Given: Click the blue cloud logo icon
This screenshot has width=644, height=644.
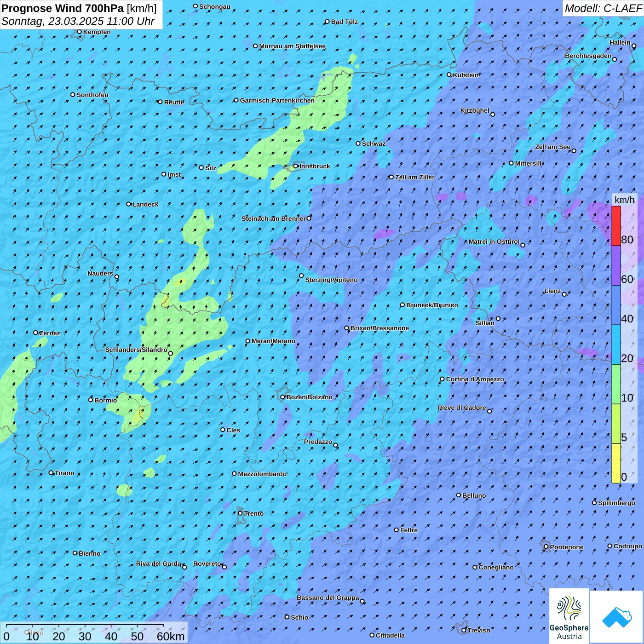Looking at the screenshot, I should tap(616, 617).
